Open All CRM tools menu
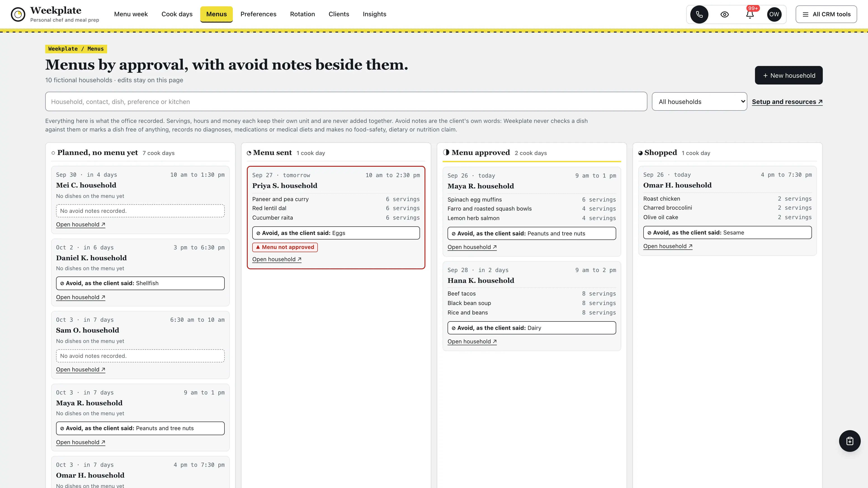 click(x=826, y=14)
